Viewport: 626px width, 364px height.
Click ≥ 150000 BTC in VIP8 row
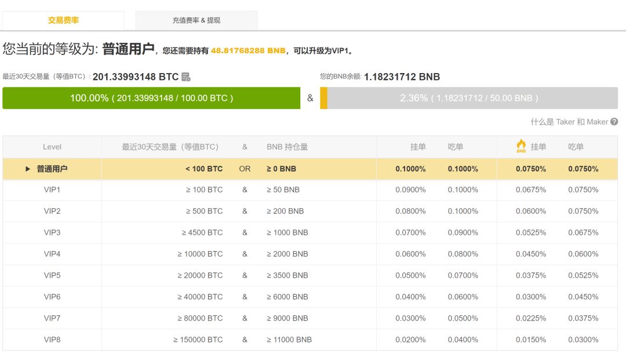(x=198, y=340)
